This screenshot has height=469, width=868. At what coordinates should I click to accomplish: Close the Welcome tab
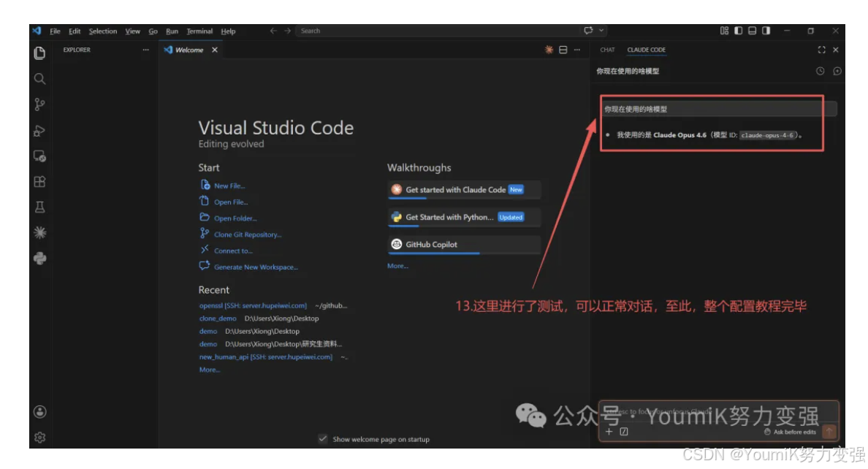(215, 50)
